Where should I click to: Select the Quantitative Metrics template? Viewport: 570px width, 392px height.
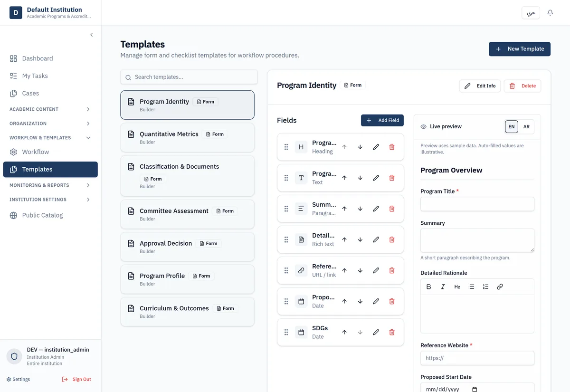point(188,138)
